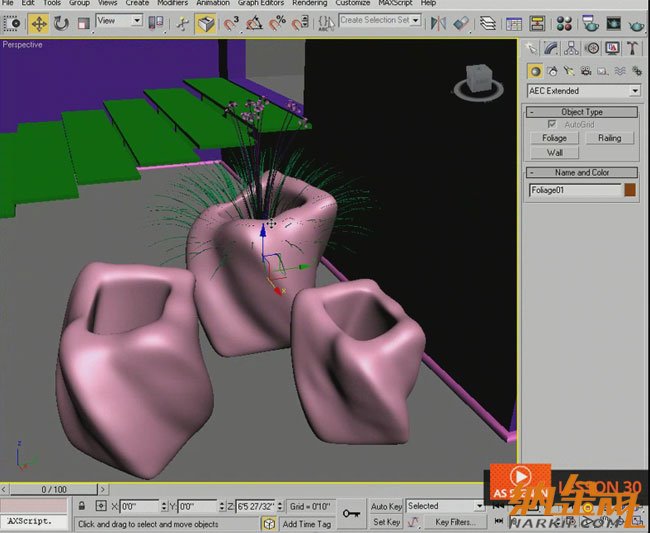This screenshot has height=533, width=650.
Task: Open the Graph Editors menu
Action: tap(260, 3)
